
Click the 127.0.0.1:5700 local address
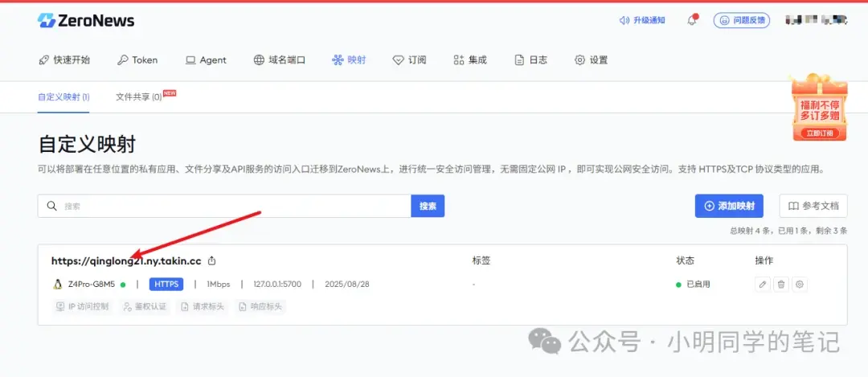pos(277,284)
